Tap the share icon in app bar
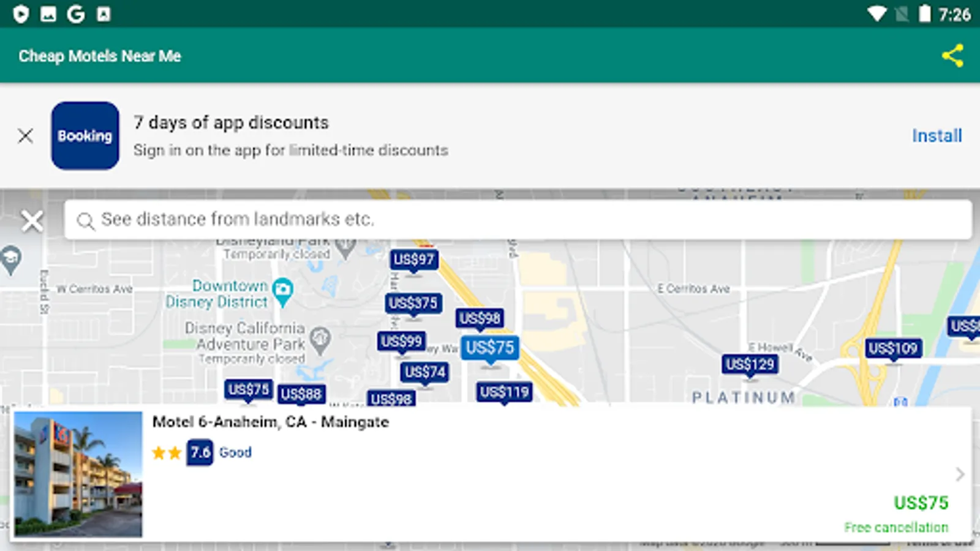The image size is (980, 551). tap(952, 56)
